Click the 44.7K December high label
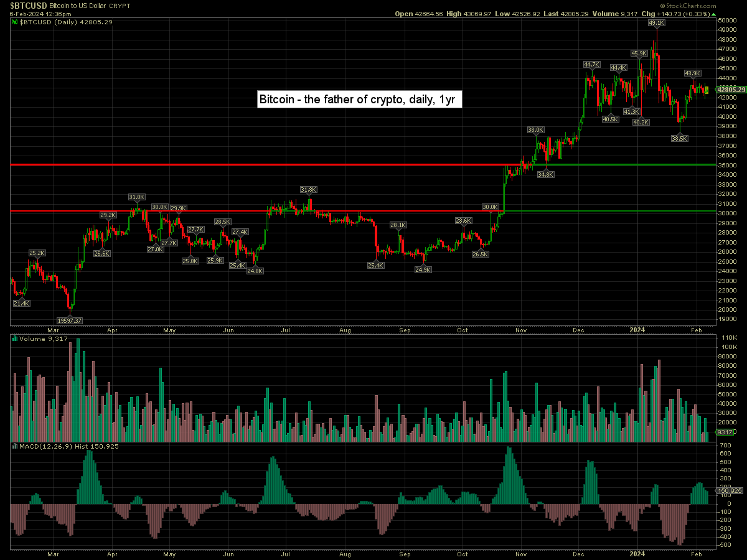 click(x=591, y=65)
